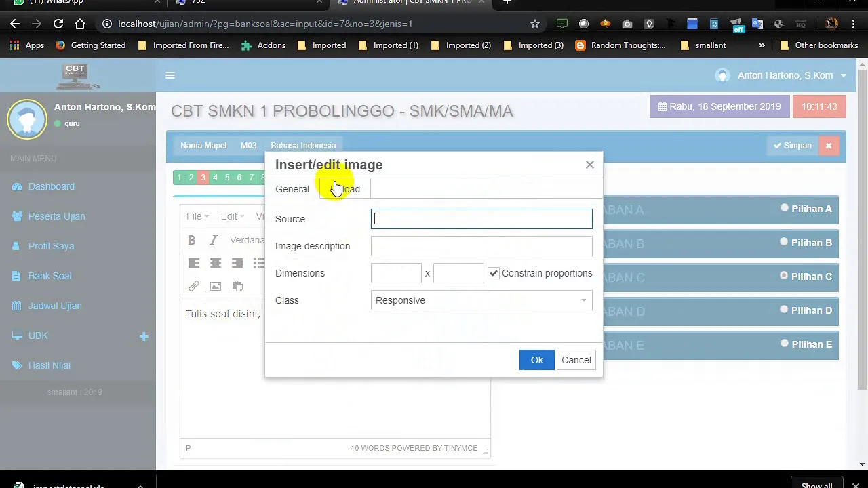Click the plus icon next to UBK
The width and height of the screenshot is (868, 488).
click(x=144, y=336)
